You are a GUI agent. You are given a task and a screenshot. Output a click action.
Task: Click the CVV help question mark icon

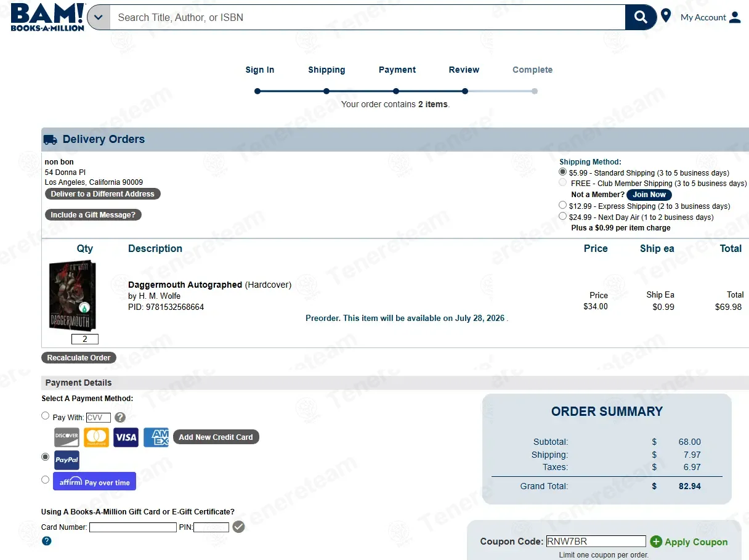point(120,417)
